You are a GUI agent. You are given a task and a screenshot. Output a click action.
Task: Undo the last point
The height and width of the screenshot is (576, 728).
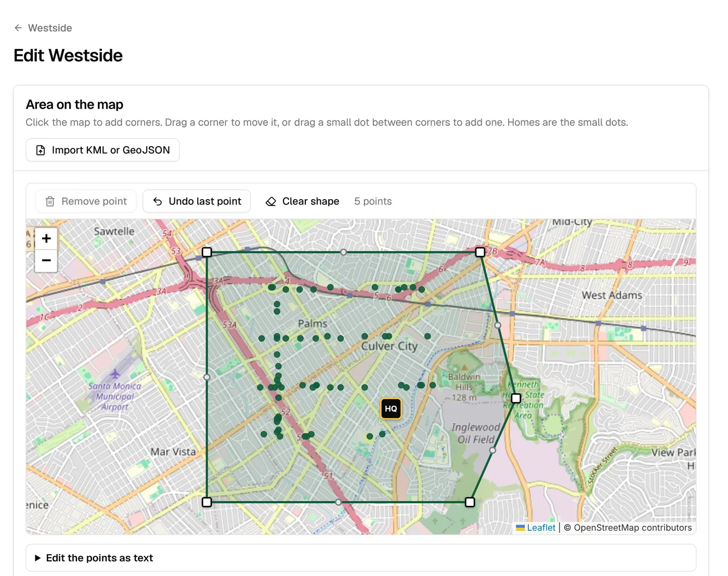click(197, 201)
